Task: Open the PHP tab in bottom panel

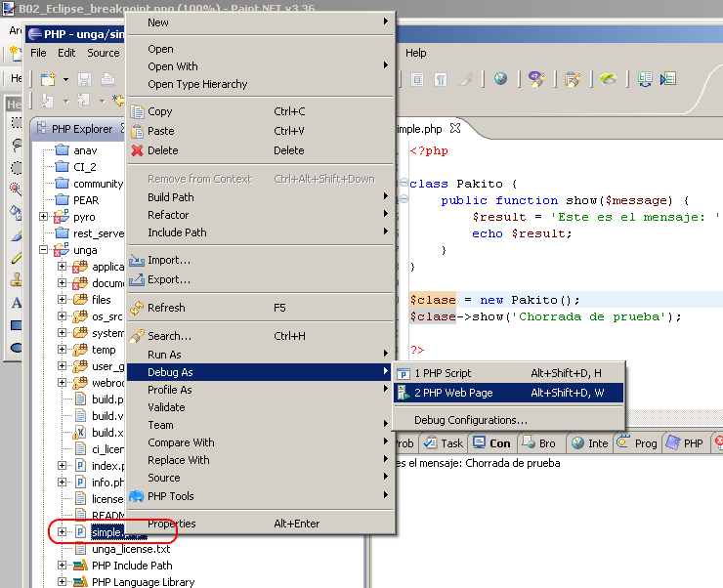Action: pos(686,443)
